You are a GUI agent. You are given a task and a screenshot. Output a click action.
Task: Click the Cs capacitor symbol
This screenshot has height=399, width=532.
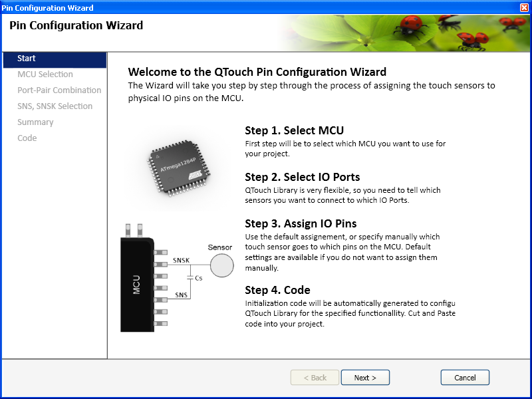[190, 278]
